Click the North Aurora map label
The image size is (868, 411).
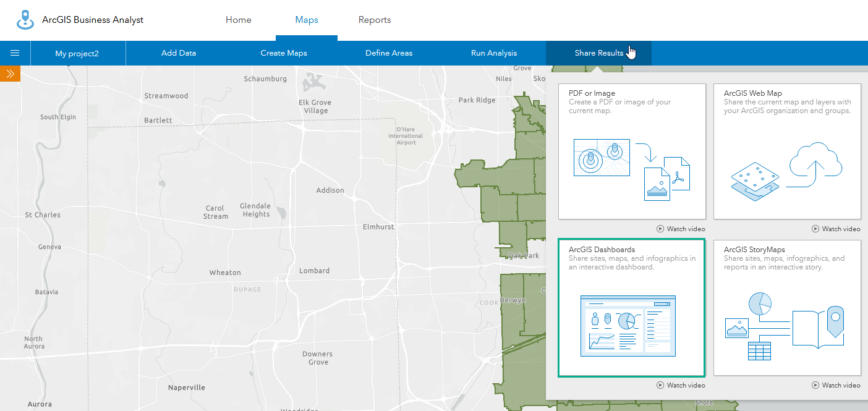pyautogui.click(x=33, y=343)
